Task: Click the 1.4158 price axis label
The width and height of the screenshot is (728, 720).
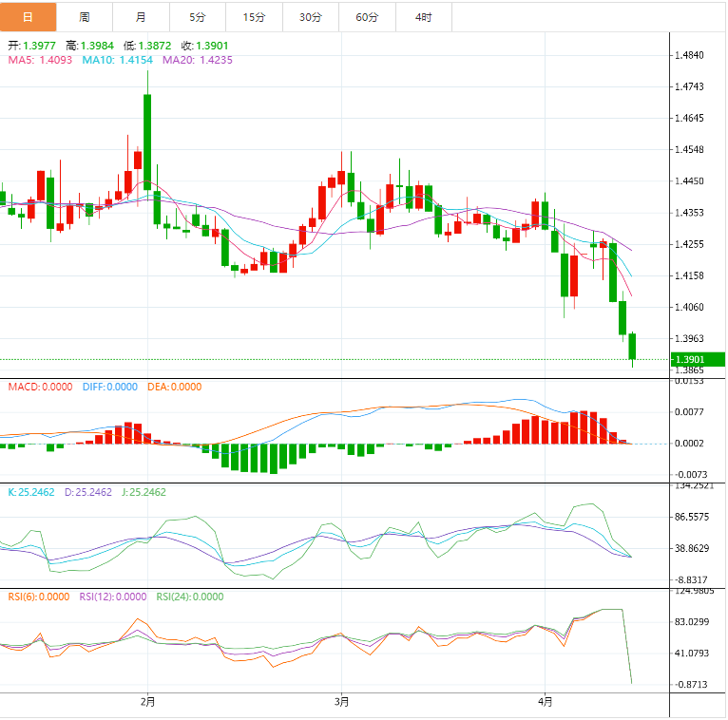Action: 689,276
